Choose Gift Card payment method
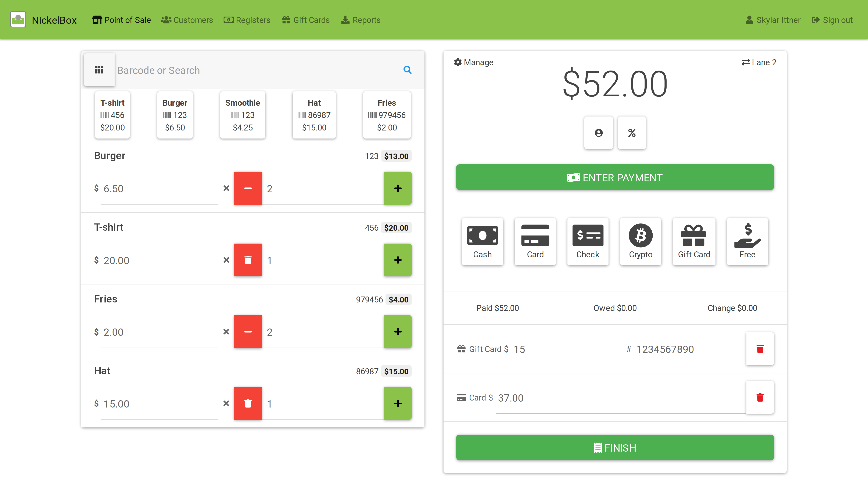Viewport: 868px width, 488px height. 694,241
